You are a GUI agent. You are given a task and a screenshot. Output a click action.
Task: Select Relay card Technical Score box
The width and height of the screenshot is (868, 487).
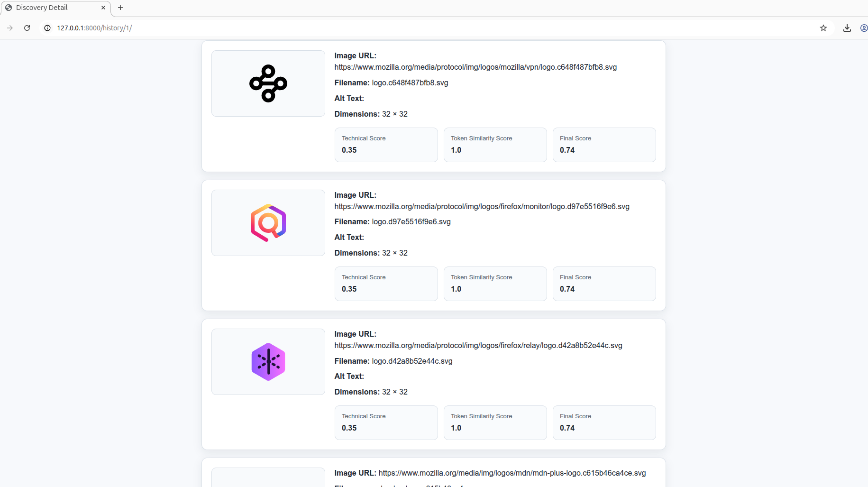coord(386,423)
